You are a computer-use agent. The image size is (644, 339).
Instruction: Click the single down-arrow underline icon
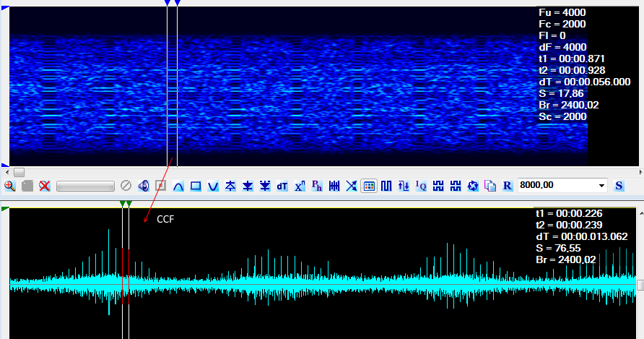coord(248,186)
